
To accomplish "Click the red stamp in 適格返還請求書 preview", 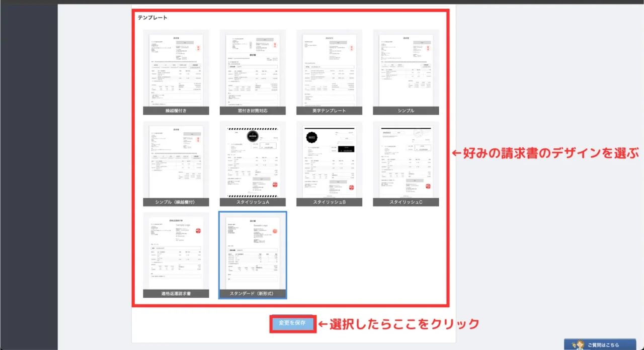I will [198, 230].
